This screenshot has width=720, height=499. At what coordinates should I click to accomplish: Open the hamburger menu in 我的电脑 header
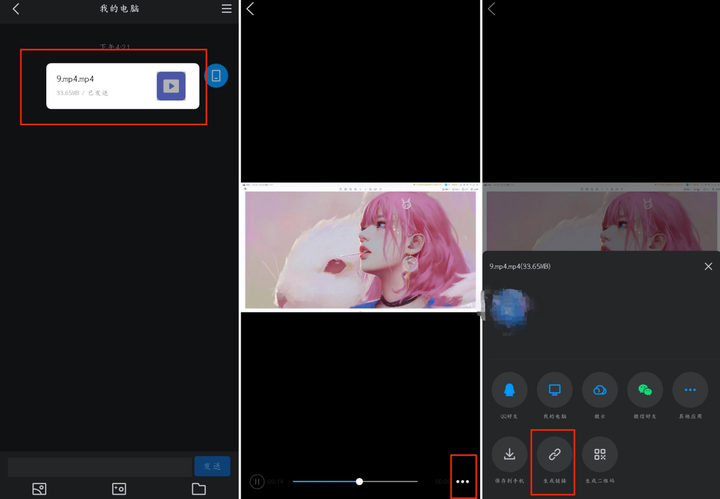pyautogui.click(x=226, y=9)
